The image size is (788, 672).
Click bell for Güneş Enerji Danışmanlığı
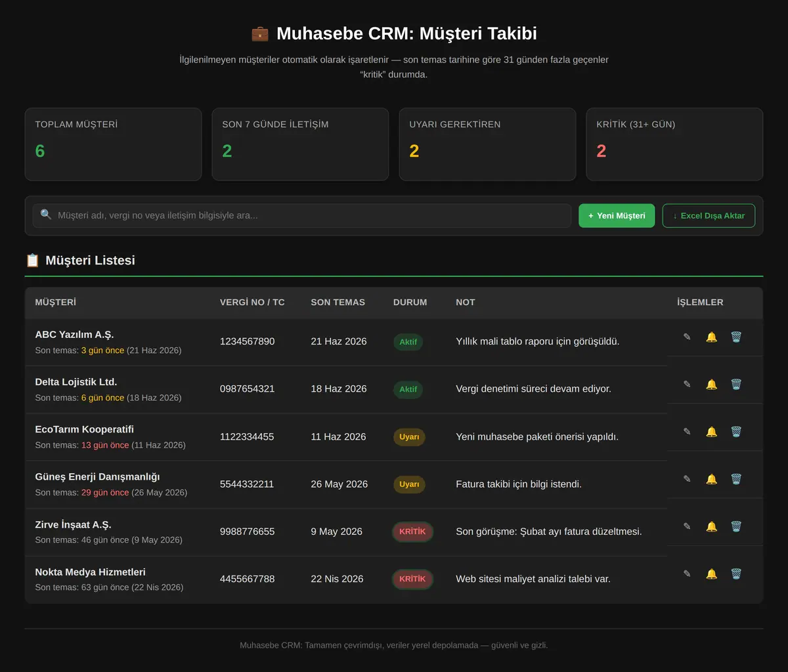pyautogui.click(x=711, y=479)
